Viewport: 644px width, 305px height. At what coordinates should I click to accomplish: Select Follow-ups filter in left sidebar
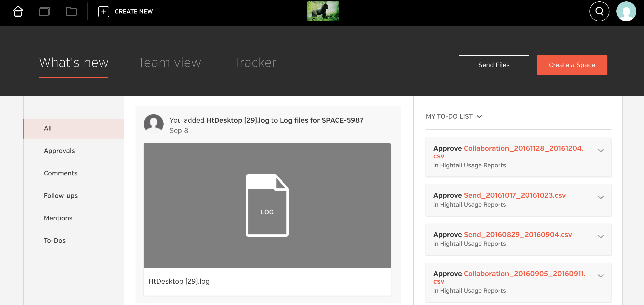pyautogui.click(x=61, y=195)
